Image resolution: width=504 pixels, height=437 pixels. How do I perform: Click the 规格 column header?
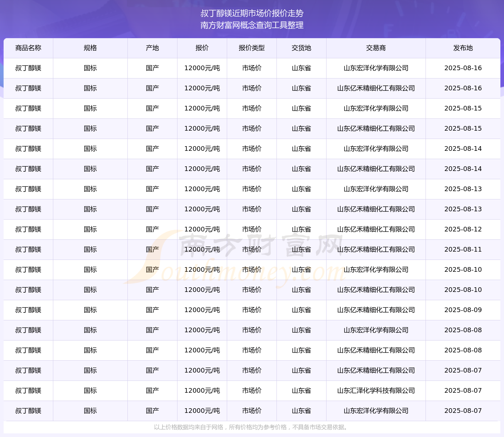(90, 48)
